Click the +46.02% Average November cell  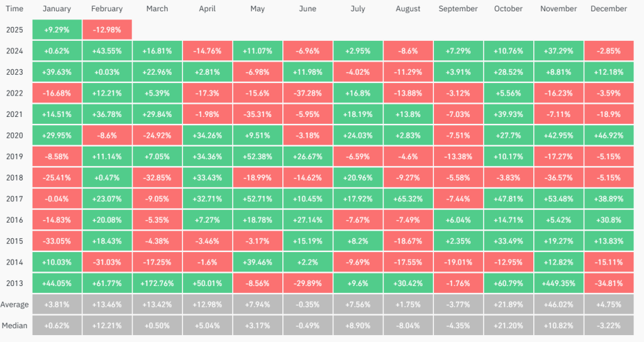point(558,305)
